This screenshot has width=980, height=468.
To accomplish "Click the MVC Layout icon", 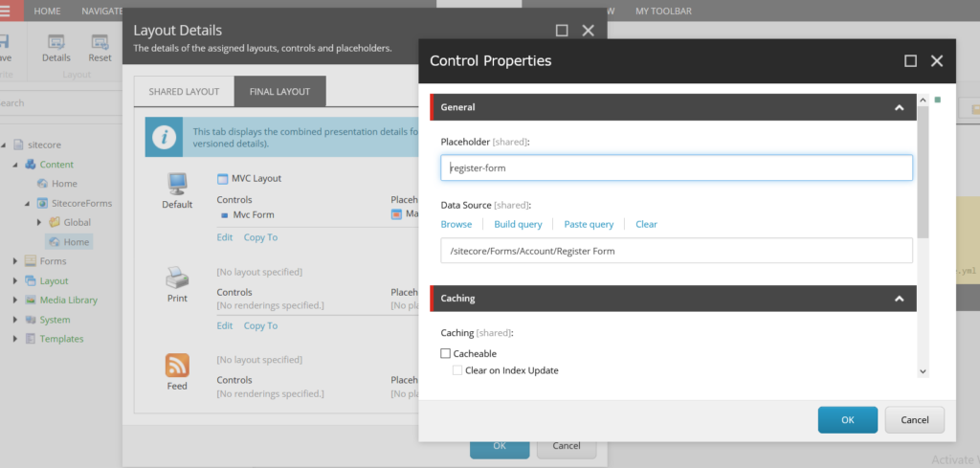I will coord(222,179).
